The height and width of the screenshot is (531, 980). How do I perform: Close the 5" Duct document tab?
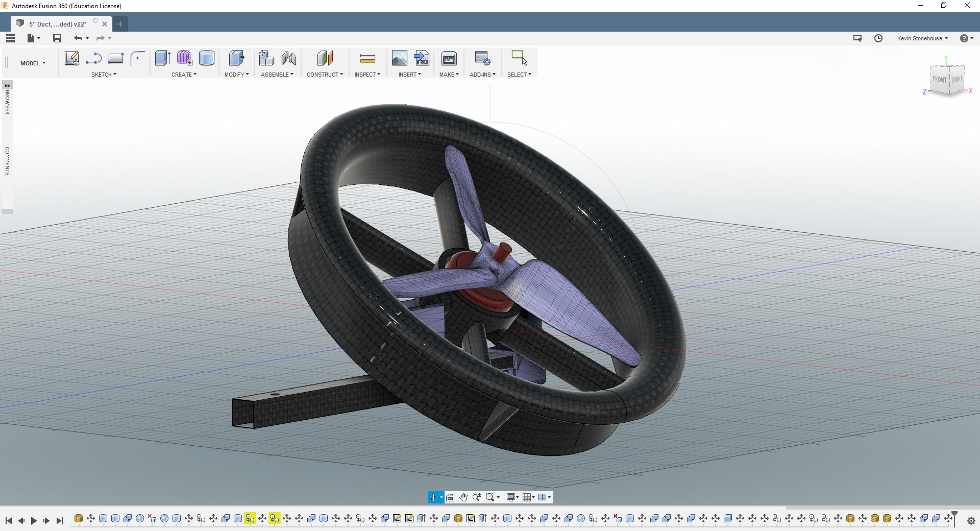coord(105,24)
